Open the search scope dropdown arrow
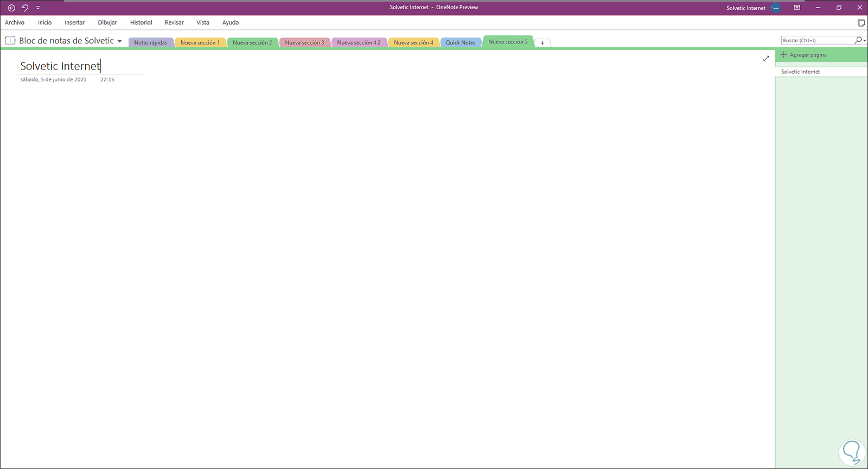The width and height of the screenshot is (868, 469). coord(864,41)
